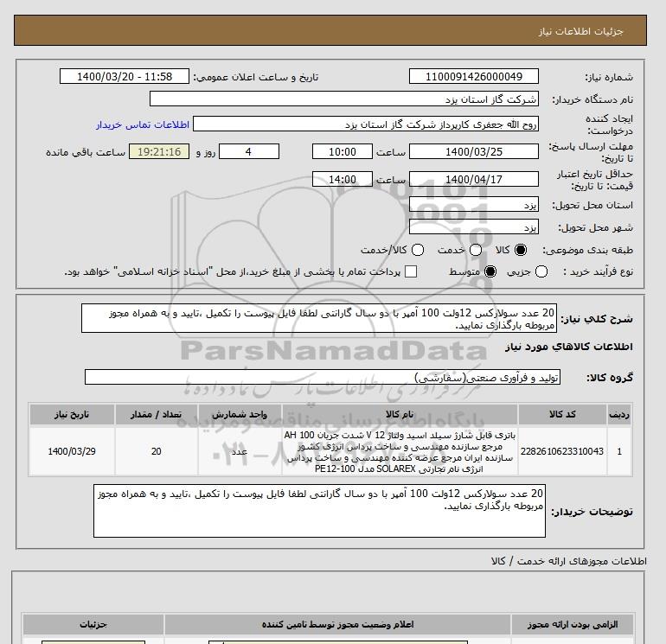Click the buyer notes text area
The image size is (666, 644).
(319, 511)
